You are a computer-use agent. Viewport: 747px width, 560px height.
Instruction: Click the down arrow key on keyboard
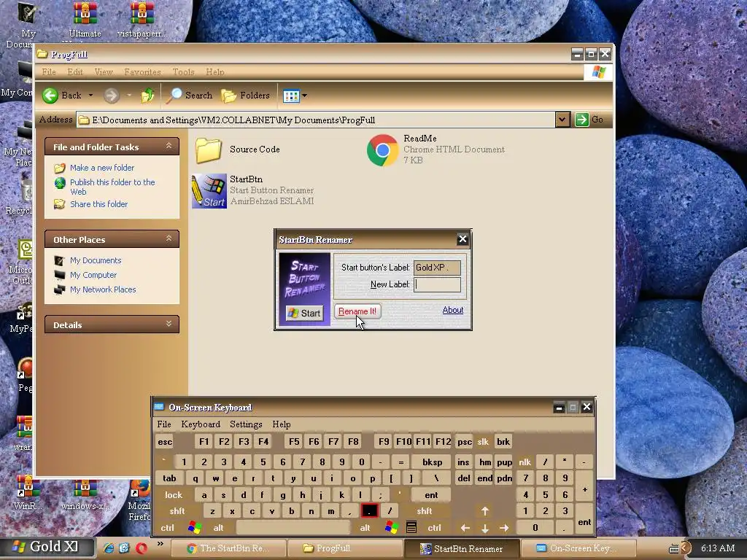485,528
